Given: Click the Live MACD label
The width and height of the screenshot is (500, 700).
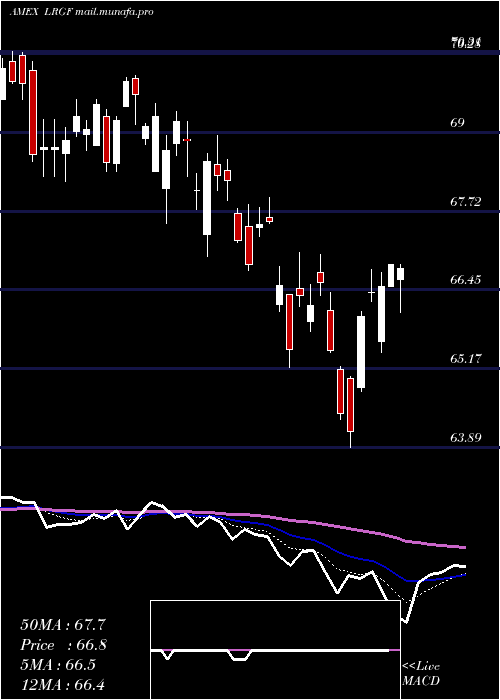Looking at the screenshot, I should pyautogui.click(x=421, y=673).
